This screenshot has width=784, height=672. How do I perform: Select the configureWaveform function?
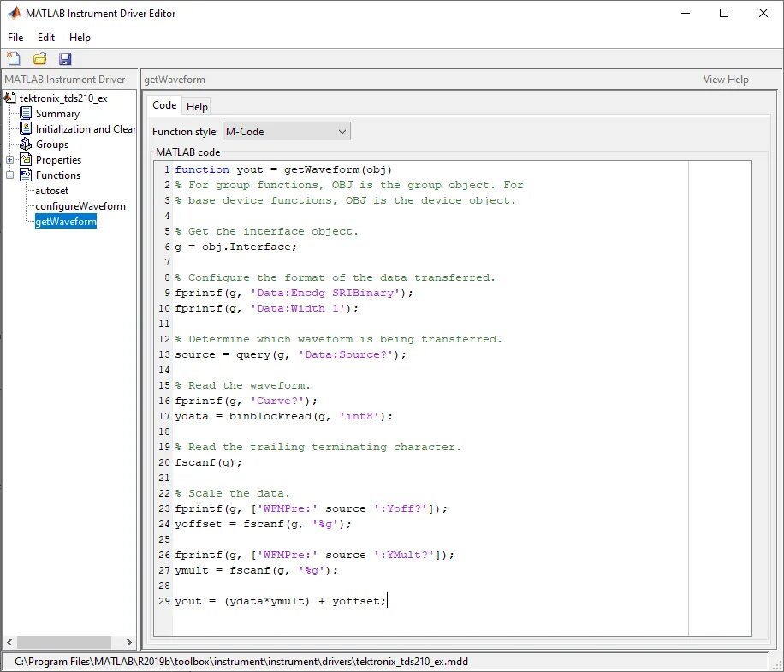click(80, 206)
